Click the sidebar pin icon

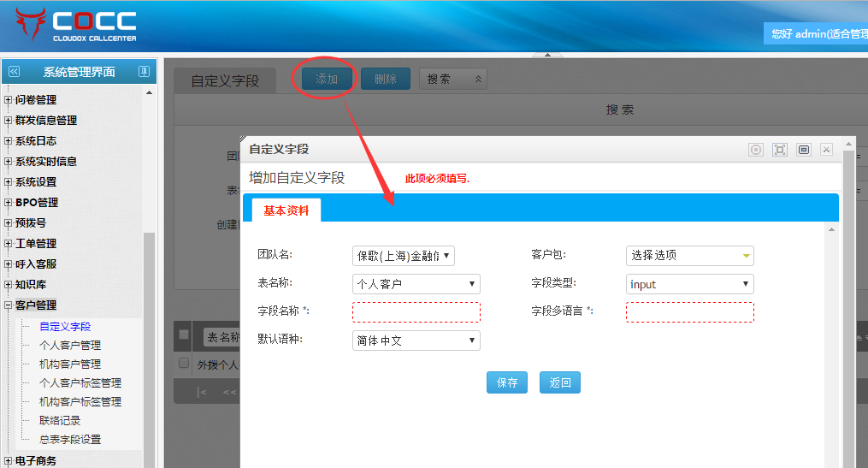(144, 72)
